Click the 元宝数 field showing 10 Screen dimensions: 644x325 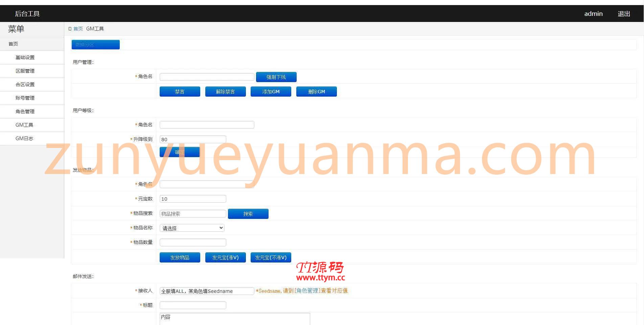click(193, 199)
